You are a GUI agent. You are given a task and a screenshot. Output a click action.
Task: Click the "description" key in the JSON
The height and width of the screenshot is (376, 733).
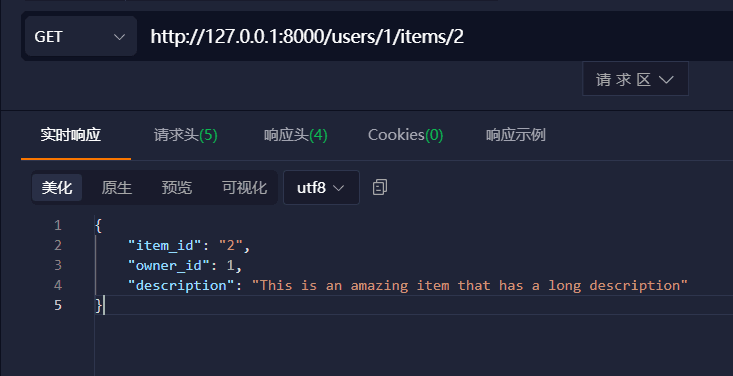(181, 285)
